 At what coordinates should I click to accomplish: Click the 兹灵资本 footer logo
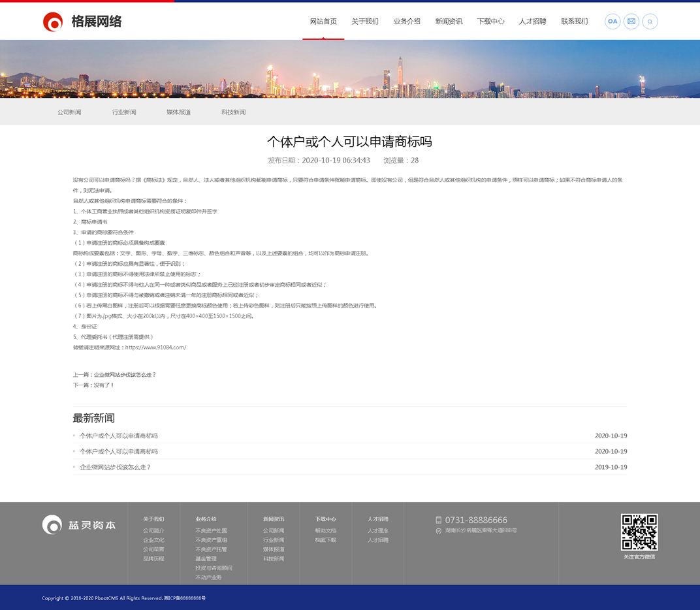(x=79, y=524)
